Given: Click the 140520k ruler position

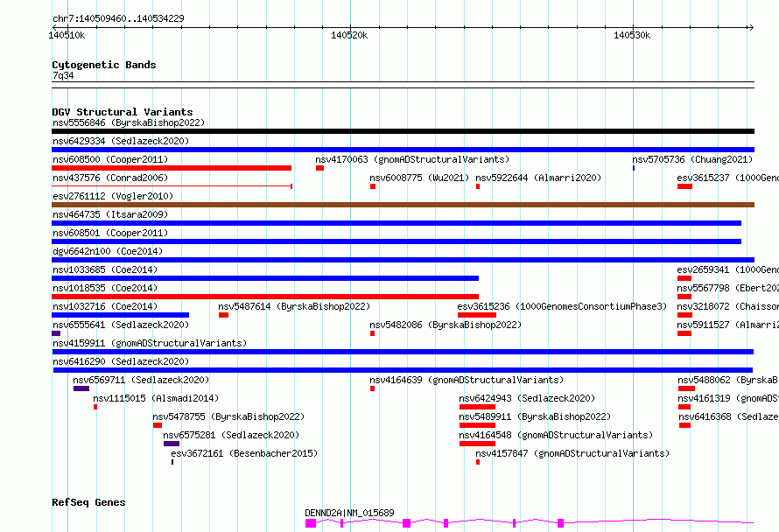Looking at the screenshot, I should click(350, 35).
